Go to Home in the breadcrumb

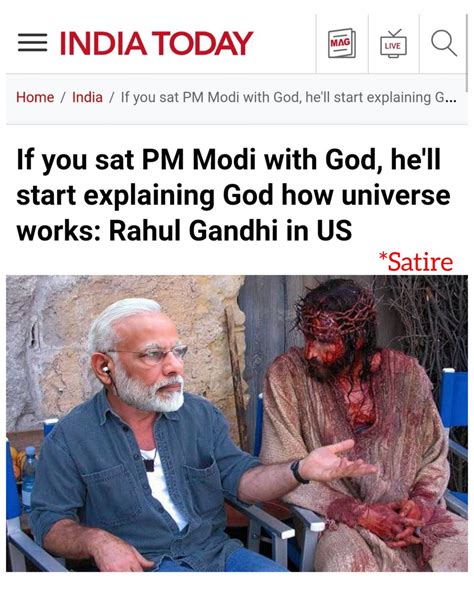click(x=35, y=97)
